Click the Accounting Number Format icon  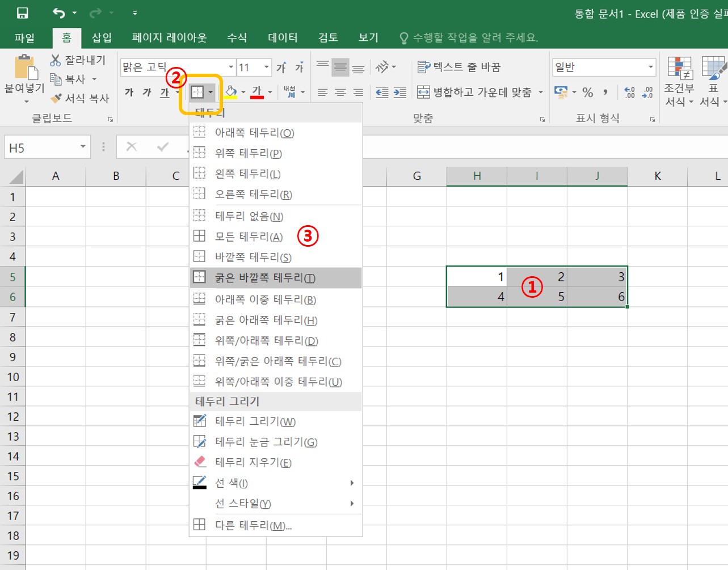[561, 92]
